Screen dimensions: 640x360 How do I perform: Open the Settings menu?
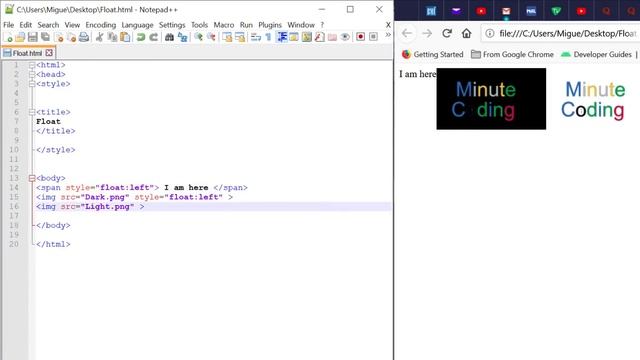click(x=172, y=25)
